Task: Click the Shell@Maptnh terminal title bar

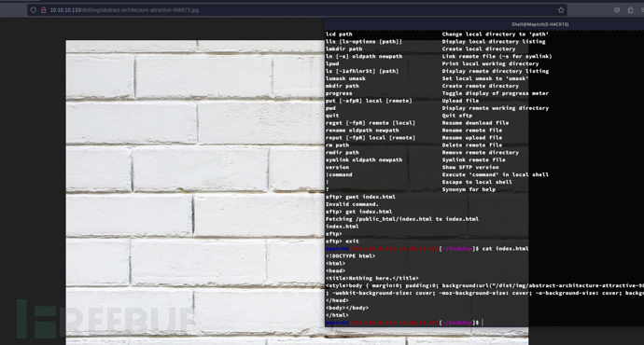Action: (484, 24)
